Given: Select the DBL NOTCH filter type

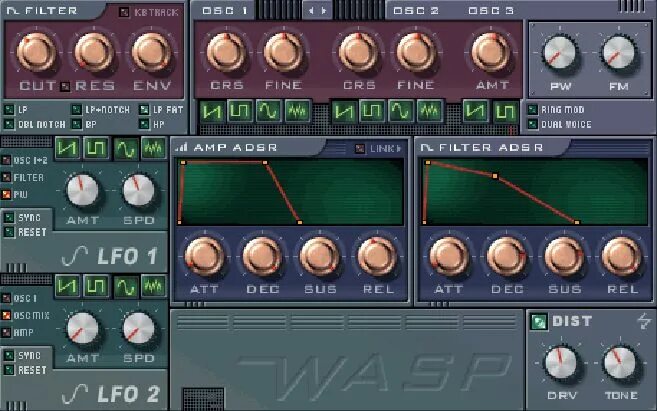Looking at the screenshot, I should tap(9, 124).
